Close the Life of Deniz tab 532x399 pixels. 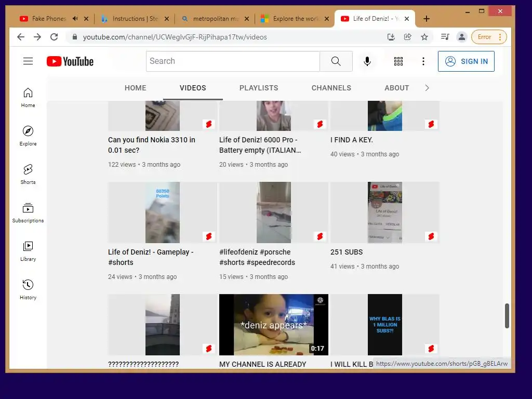[x=407, y=19]
